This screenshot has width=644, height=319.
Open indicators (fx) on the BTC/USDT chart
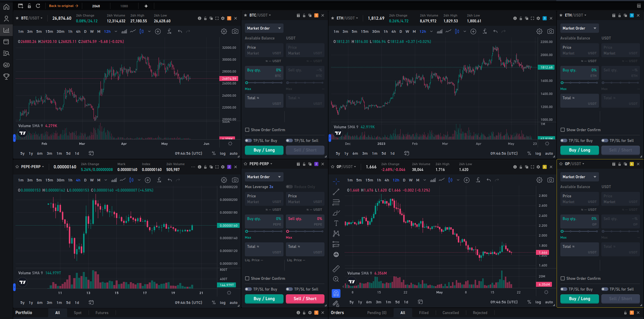pyautogui.click(x=169, y=32)
